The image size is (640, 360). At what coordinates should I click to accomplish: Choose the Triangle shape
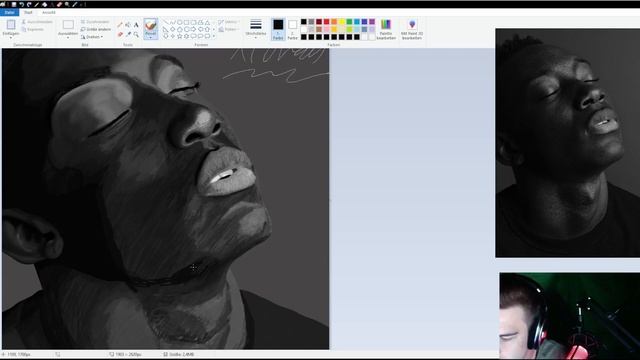pos(207,22)
